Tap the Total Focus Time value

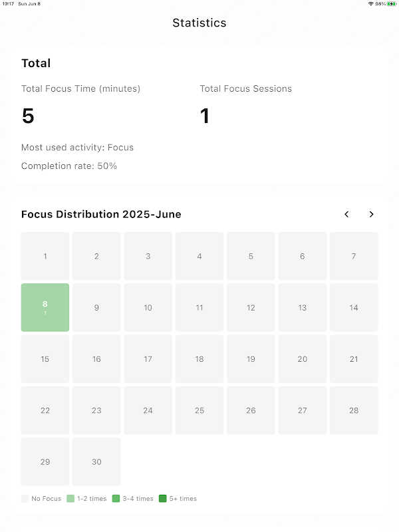pos(28,116)
